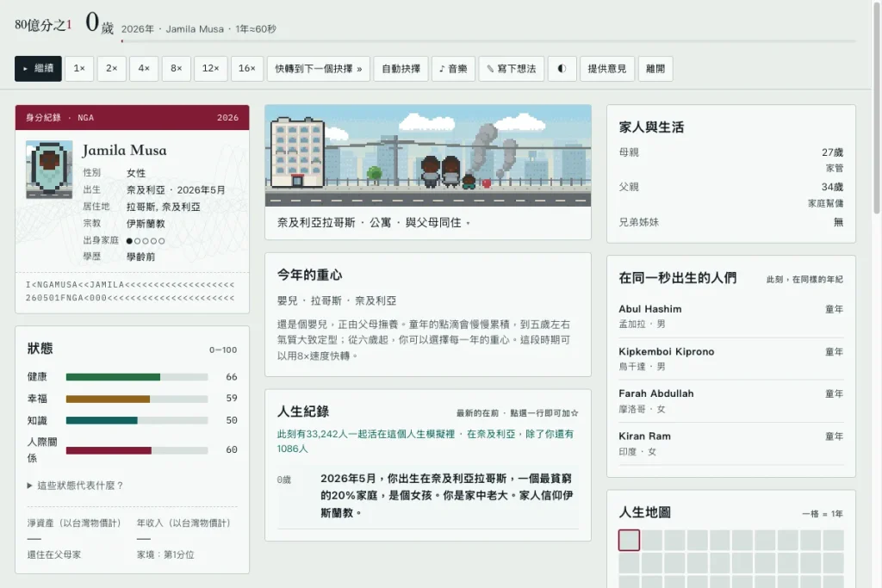Click the 父親 row in 家人與生活
The width and height of the screenshot is (882, 588).
pyautogui.click(x=730, y=195)
